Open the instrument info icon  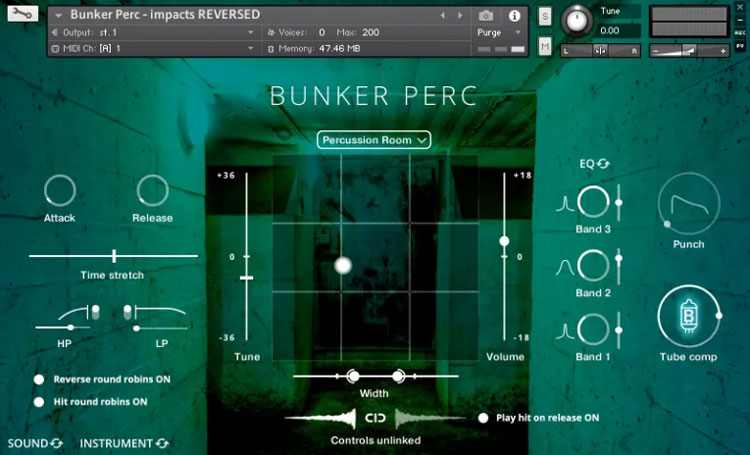pos(514,16)
